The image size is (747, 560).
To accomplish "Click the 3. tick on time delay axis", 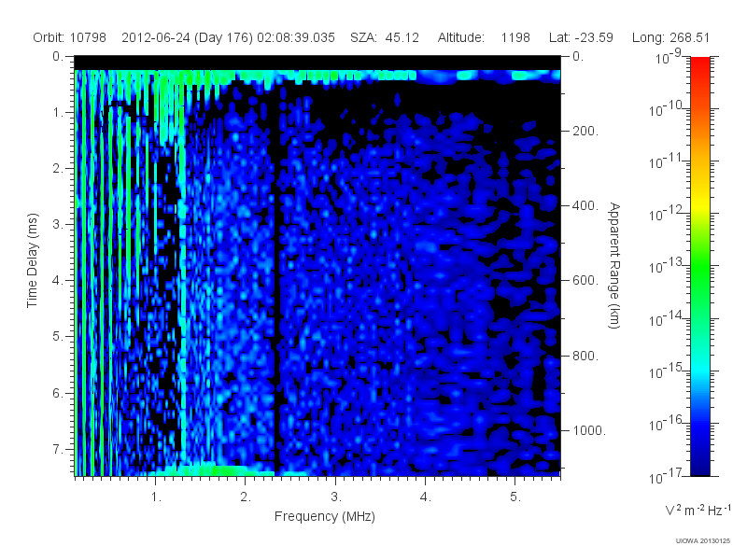I will (58, 224).
